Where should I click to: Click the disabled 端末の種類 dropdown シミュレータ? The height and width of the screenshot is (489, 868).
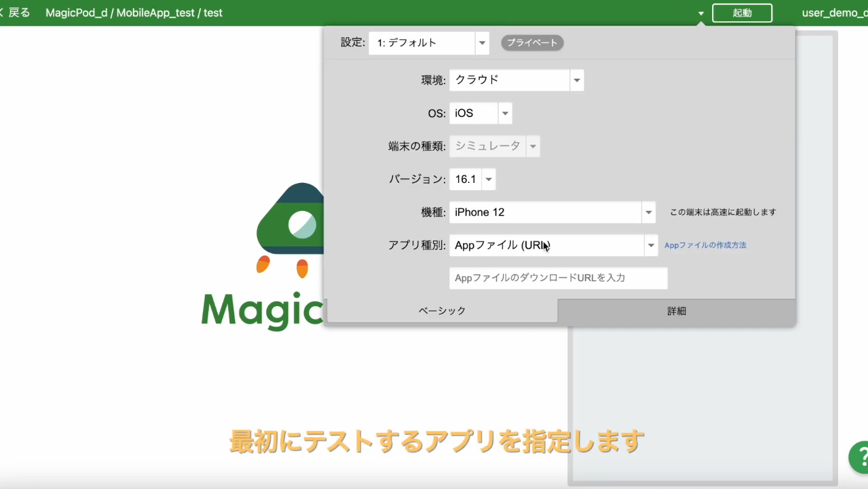pos(495,146)
